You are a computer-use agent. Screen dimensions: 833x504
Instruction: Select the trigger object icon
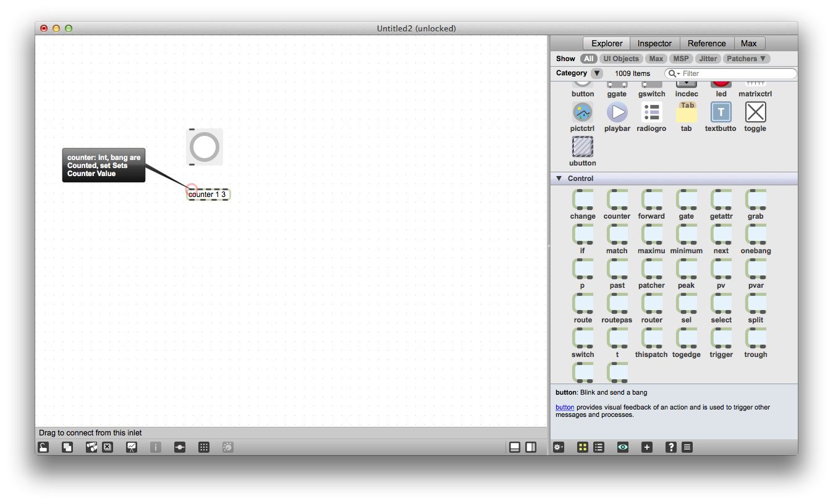click(721, 338)
